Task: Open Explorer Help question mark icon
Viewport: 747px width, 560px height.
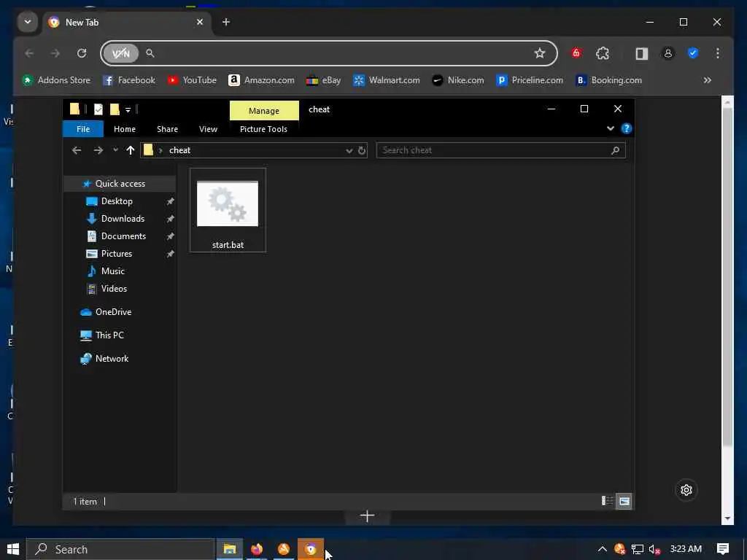Action: pos(627,128)
